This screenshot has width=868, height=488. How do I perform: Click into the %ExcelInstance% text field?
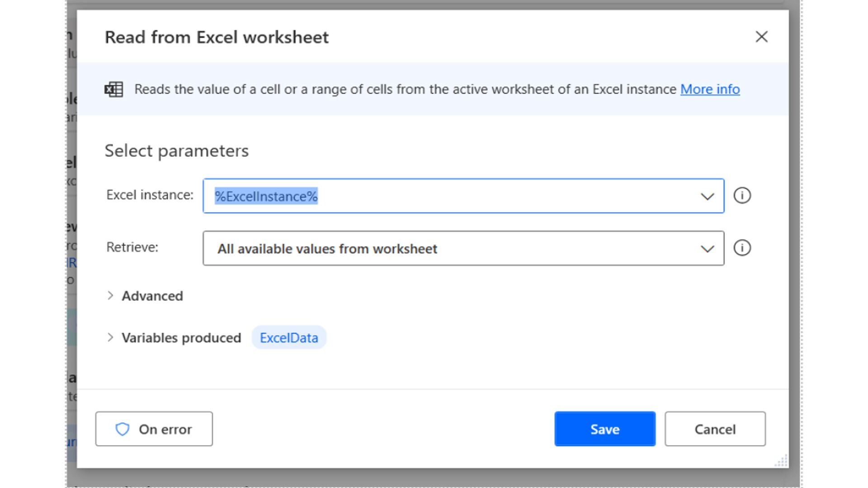click(452, 197)
